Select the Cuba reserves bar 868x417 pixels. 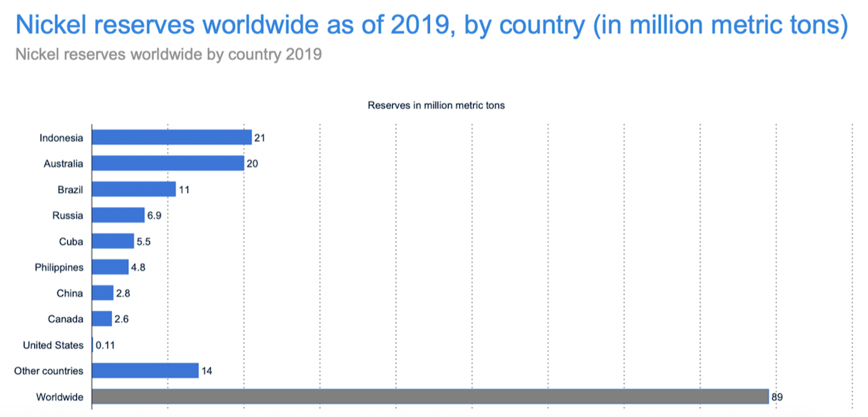[x=111, y=241]
